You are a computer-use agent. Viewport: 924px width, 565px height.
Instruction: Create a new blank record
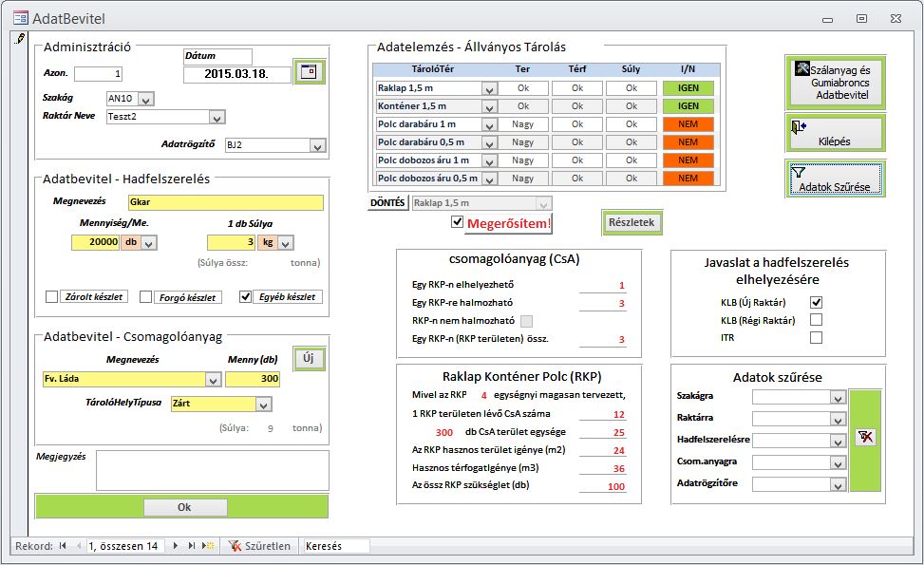(208, 546)
